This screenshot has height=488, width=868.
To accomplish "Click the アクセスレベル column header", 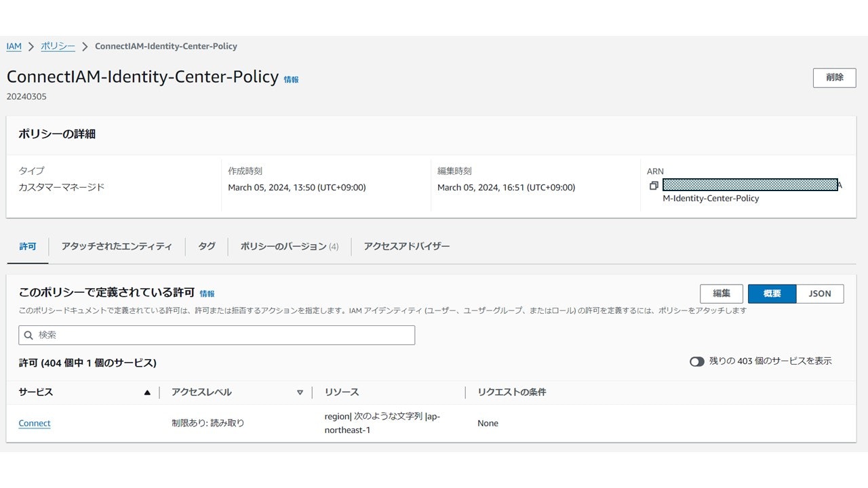I will [x=201, y=392].
